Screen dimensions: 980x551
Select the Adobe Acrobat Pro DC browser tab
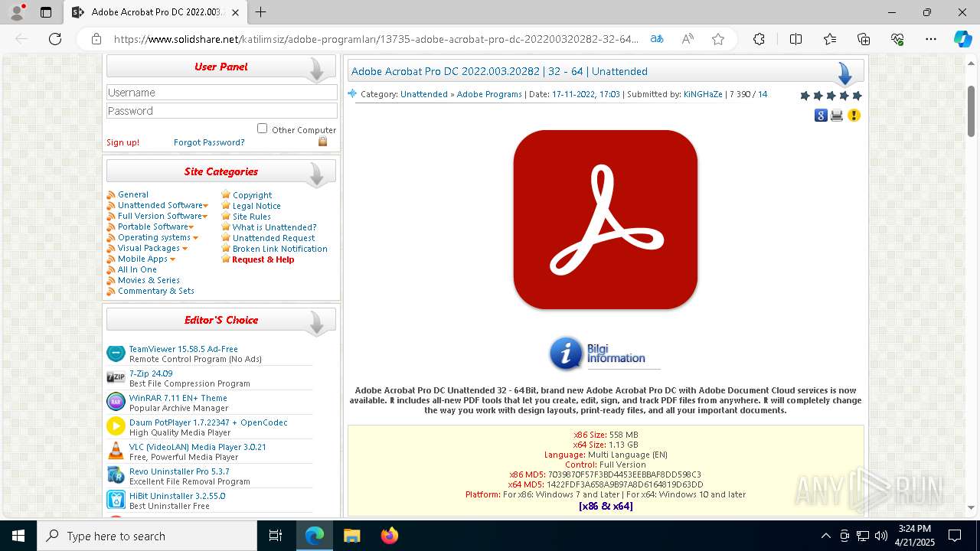tap(155, 12)
